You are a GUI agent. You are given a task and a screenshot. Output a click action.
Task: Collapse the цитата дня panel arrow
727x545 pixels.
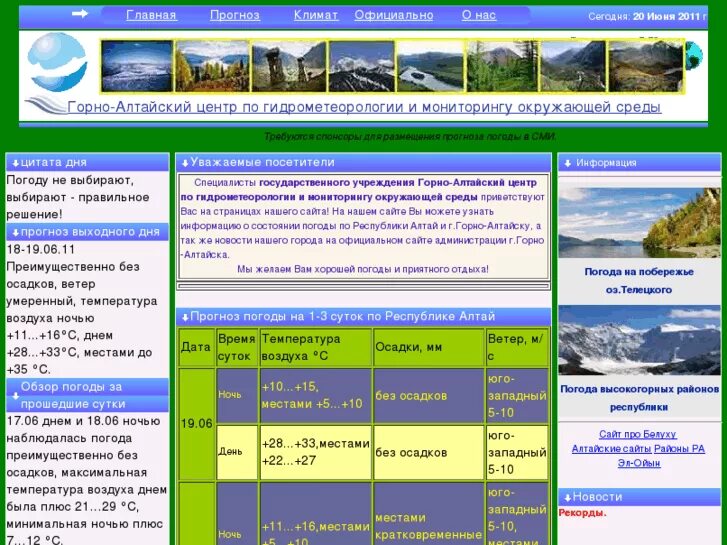(x=15, y=163)
